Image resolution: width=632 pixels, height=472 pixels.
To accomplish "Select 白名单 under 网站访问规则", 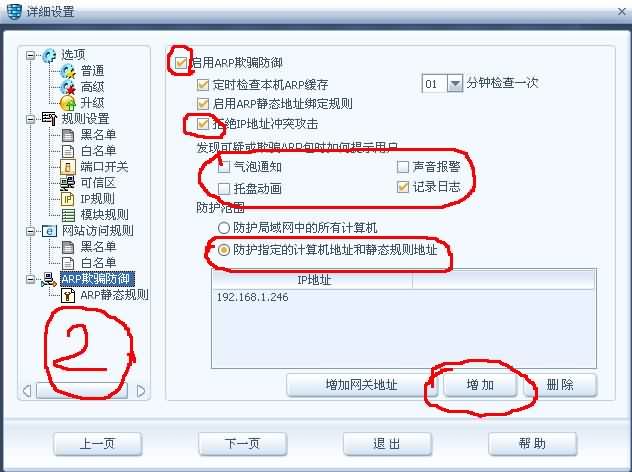I will tap(98, 263).
